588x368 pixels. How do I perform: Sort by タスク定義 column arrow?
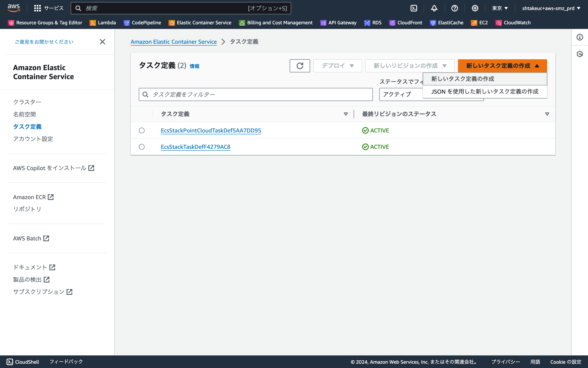pyautogui.click(x=346, y=114)
